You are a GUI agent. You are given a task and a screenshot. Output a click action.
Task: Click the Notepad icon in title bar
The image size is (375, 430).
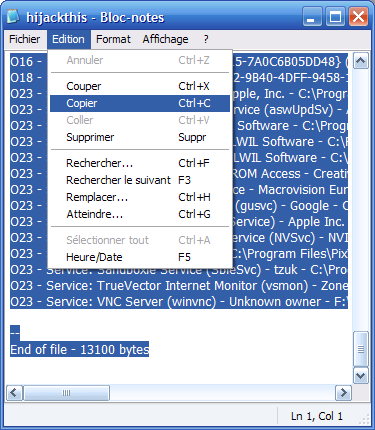pos(14,17)
